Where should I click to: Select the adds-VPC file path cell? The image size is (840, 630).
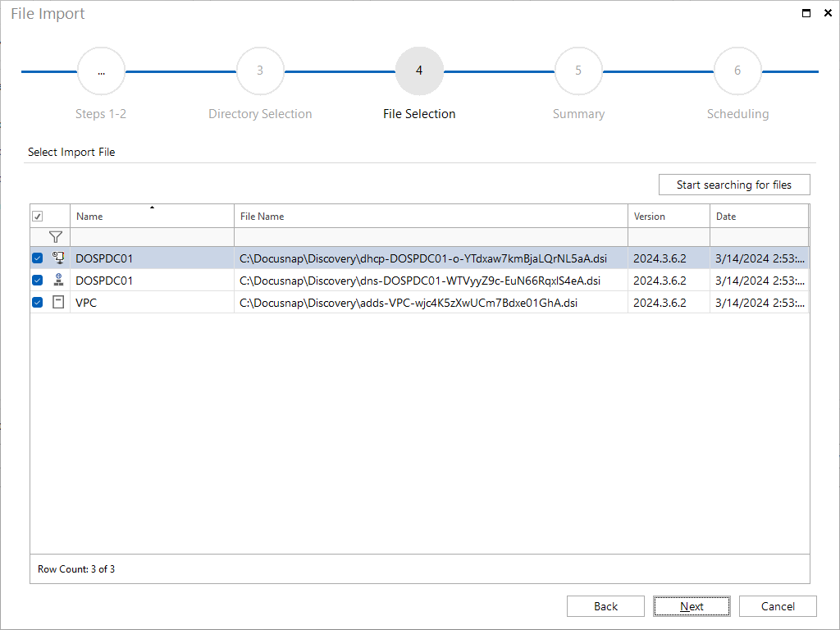[431, 302]
